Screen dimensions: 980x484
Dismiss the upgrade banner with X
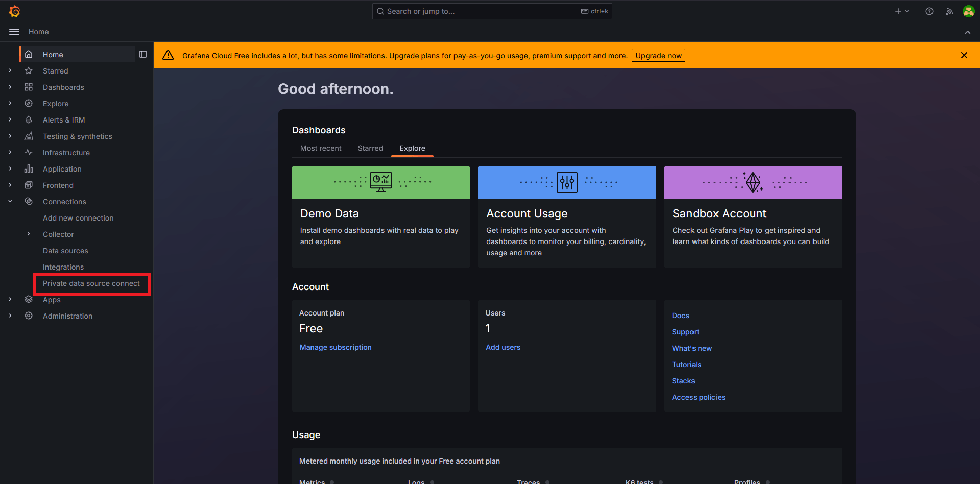964,55
